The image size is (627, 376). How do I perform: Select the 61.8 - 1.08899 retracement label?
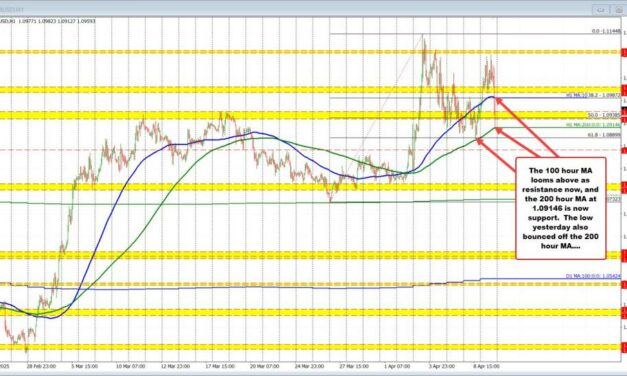pyautogui.click(x=604, y=135)
